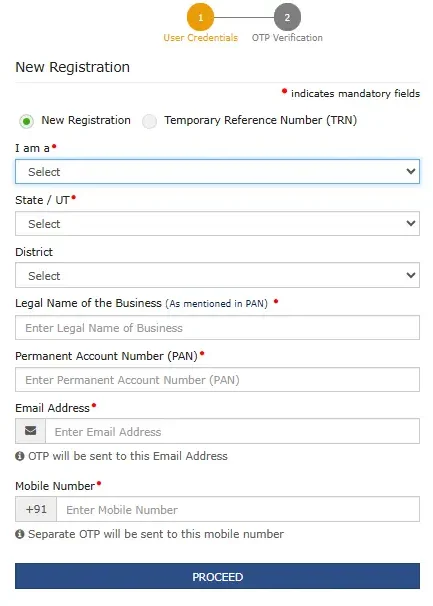Screen dimensions: 433x606
Task: Click the Mobile Number input field
Action: (x=238, y=509)
